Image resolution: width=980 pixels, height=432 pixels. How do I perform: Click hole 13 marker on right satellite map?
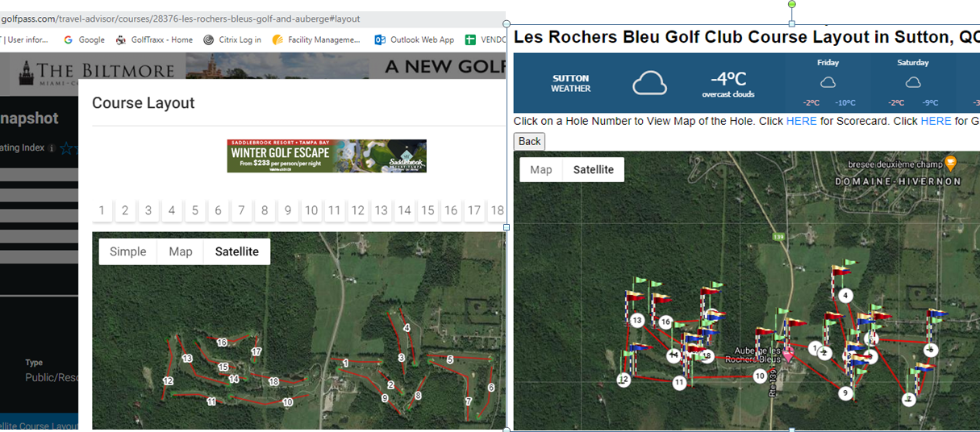[x=637, y=321]
